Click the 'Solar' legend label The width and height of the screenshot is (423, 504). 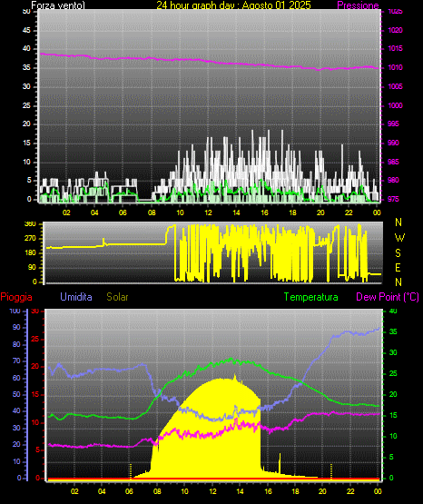point(118,297)
